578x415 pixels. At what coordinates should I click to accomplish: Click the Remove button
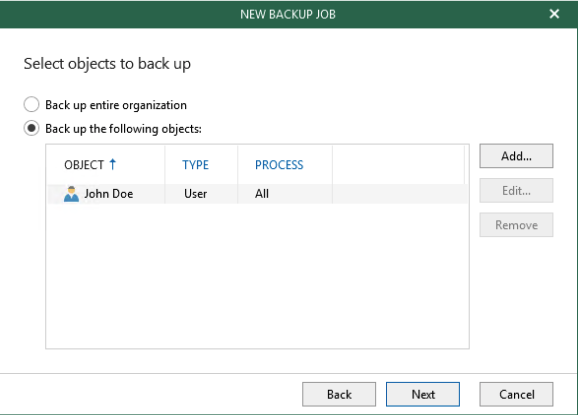point(516,225)
